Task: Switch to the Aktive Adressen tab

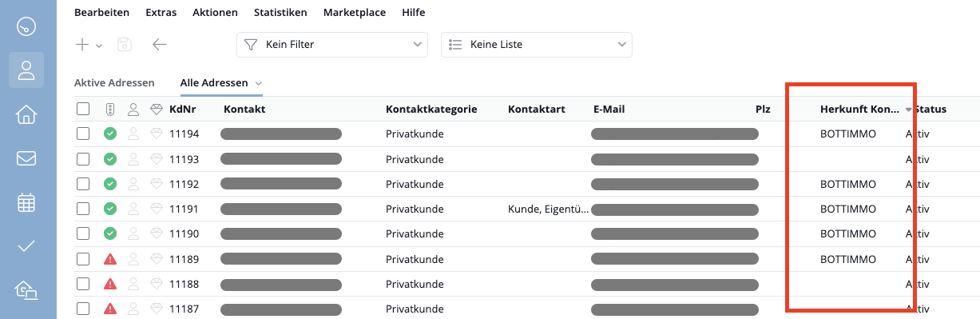Action: coord(114,83)
